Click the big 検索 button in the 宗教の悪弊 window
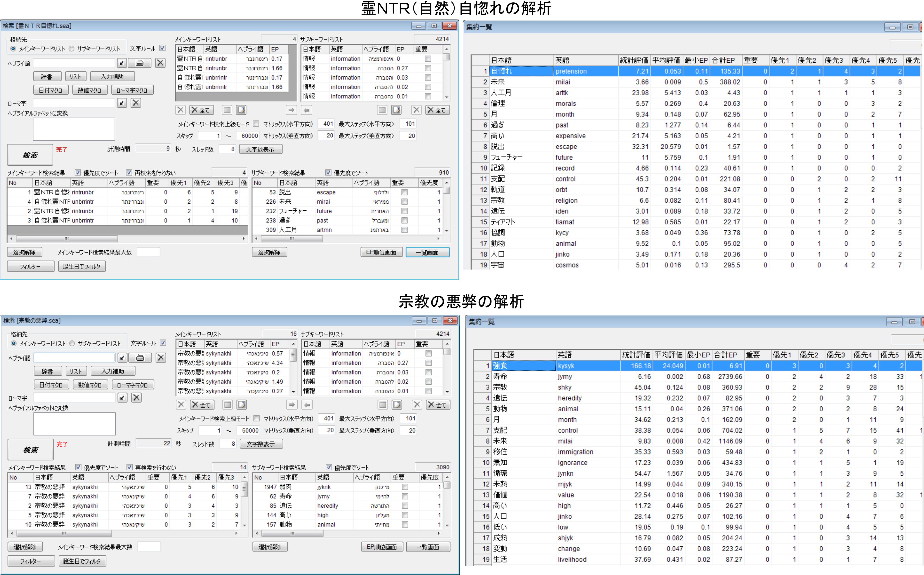The height and width of the screenshot is (575, 924). click(x=31, y=450)
